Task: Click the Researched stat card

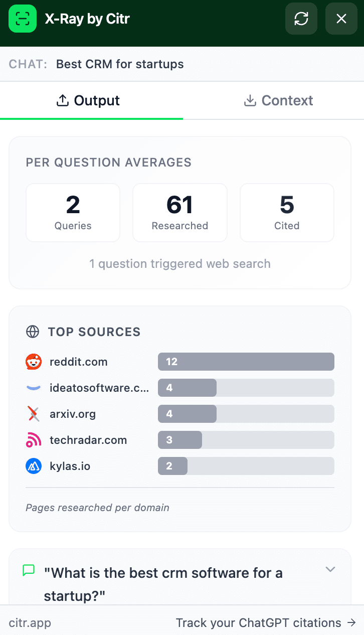Action: point(179,213)
